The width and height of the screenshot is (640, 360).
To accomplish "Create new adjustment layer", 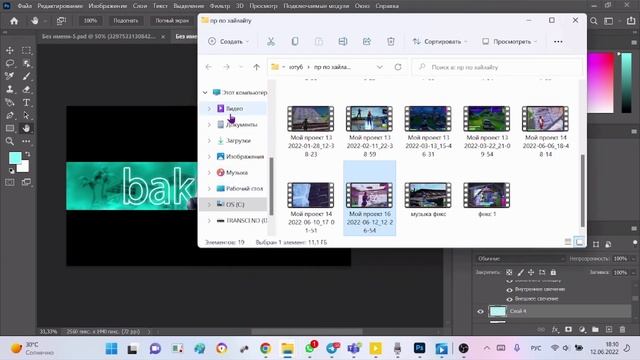I will 582,329.
